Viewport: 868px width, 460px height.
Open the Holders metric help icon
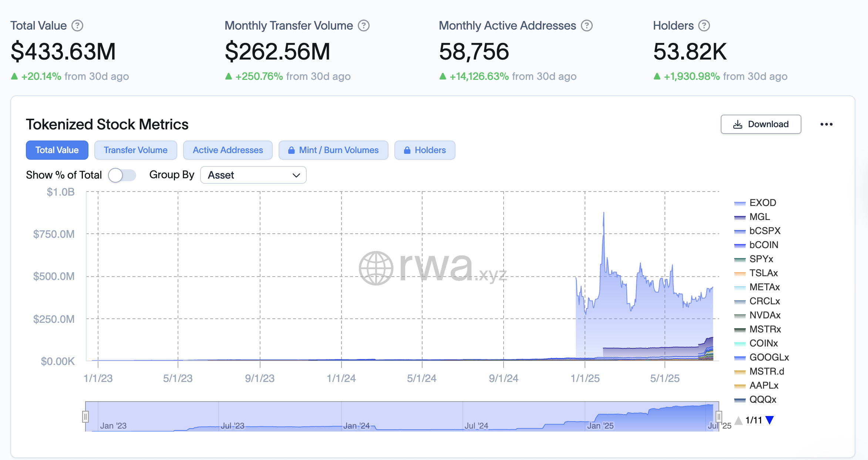[x=704, y=25]
